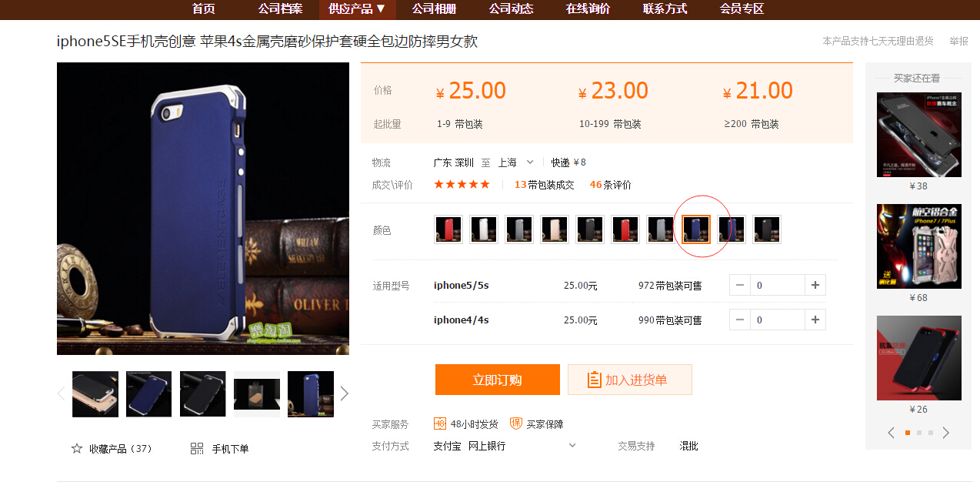Open the 上海 destination dropdown

click(515, 162)
